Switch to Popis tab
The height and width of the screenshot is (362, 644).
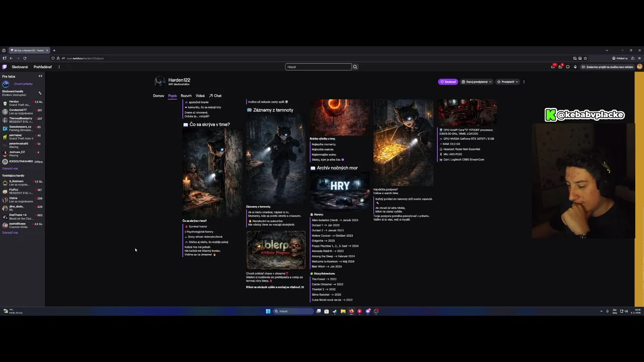173,96
